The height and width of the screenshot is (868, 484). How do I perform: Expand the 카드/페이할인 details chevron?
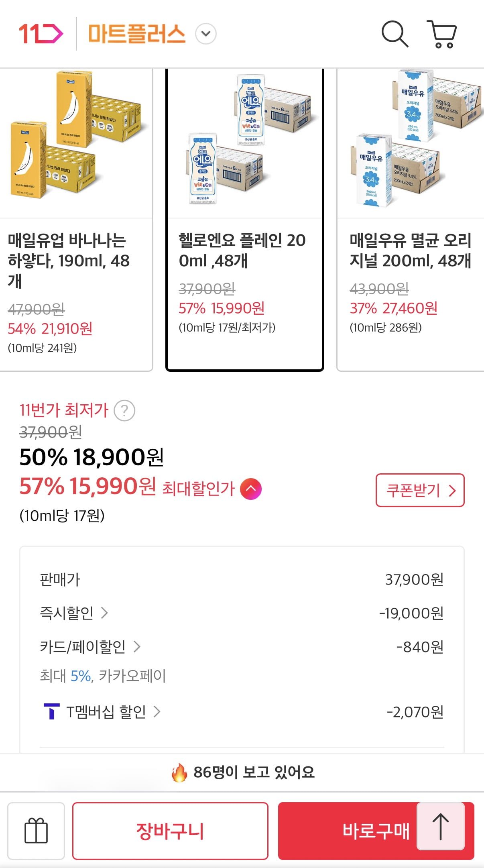coord(137,646)
